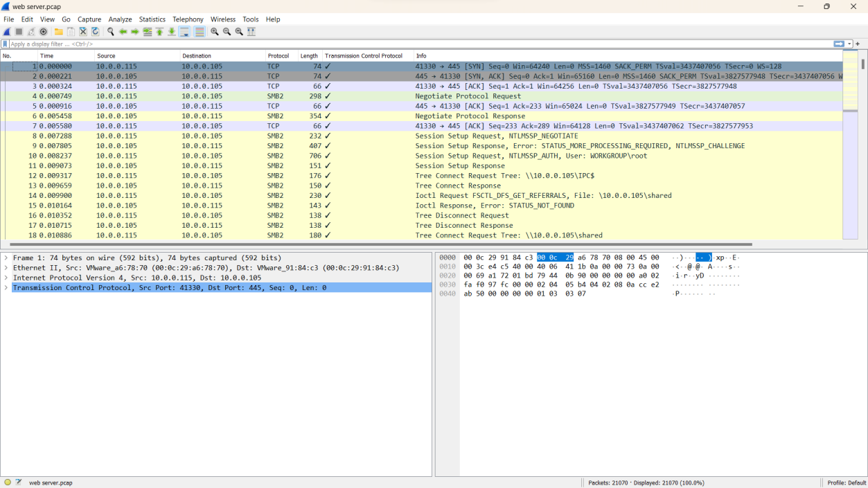Open capture file properties icon in status bar
This screenshot has height=488, width=868.
coord(19,482)
